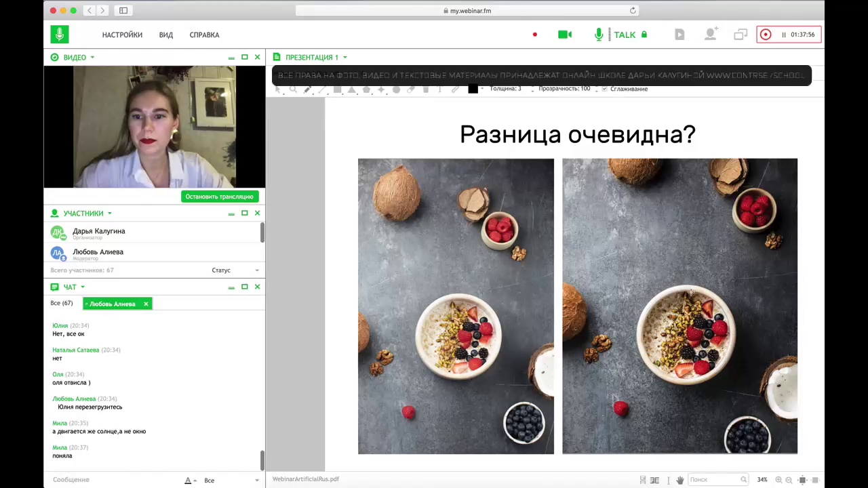Close the ВИДЕО panel

257,58
